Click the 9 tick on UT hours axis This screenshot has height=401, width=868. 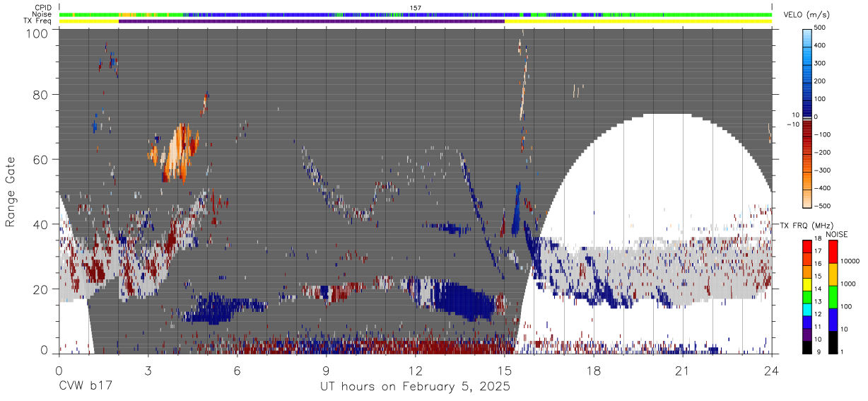pyautogui.click(x=326, y=371)
